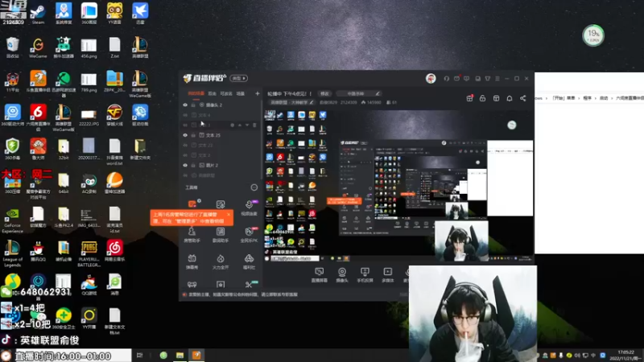The height and width of the screenshot is (362, 644).
Task: Open the 789.png file on desktop
Action: pos(89,81)
